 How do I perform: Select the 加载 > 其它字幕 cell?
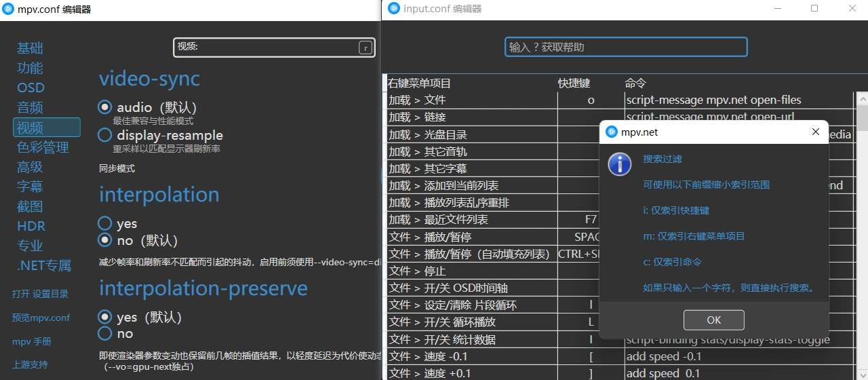472,168
